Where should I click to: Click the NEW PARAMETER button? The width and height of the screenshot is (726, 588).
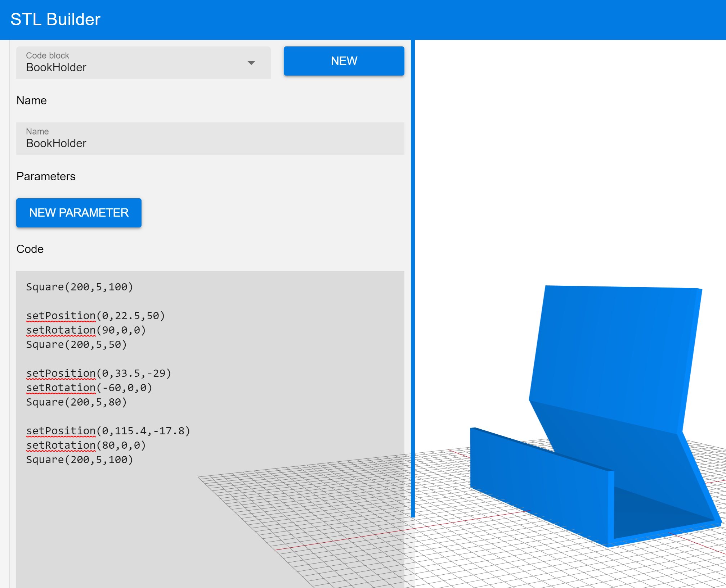(x=79, y=213)
